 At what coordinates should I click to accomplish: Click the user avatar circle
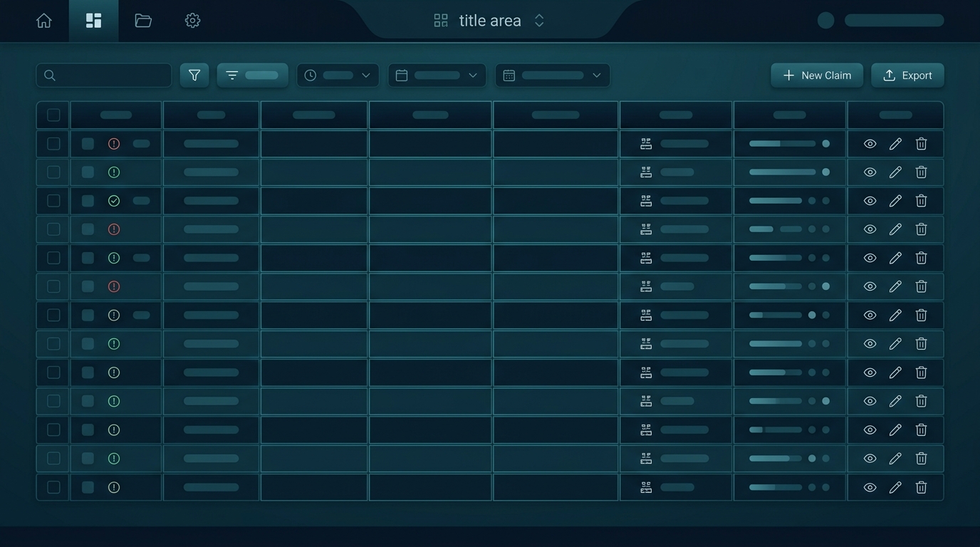825,21
